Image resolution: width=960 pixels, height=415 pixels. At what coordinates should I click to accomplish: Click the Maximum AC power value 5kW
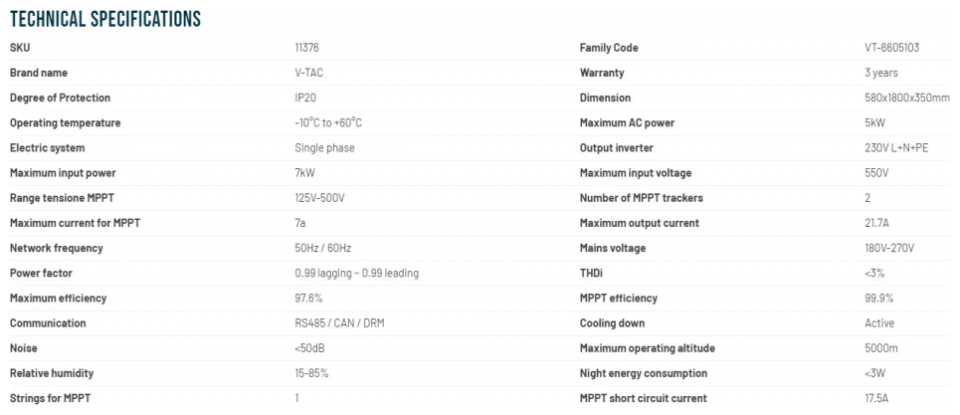pyautogui.click(x=875, y=123)
